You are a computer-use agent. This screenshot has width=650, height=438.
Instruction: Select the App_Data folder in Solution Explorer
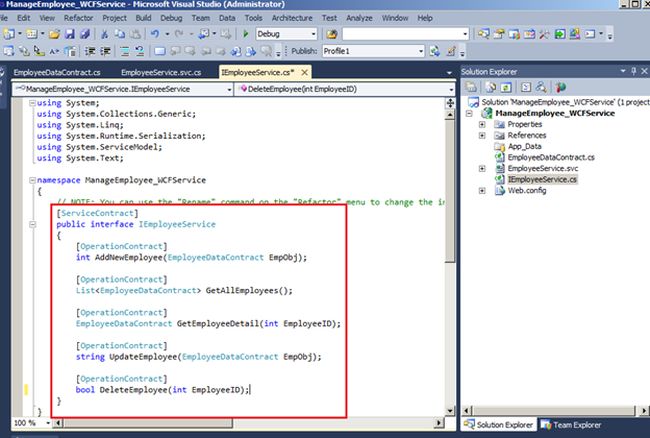tap(524, 146)
